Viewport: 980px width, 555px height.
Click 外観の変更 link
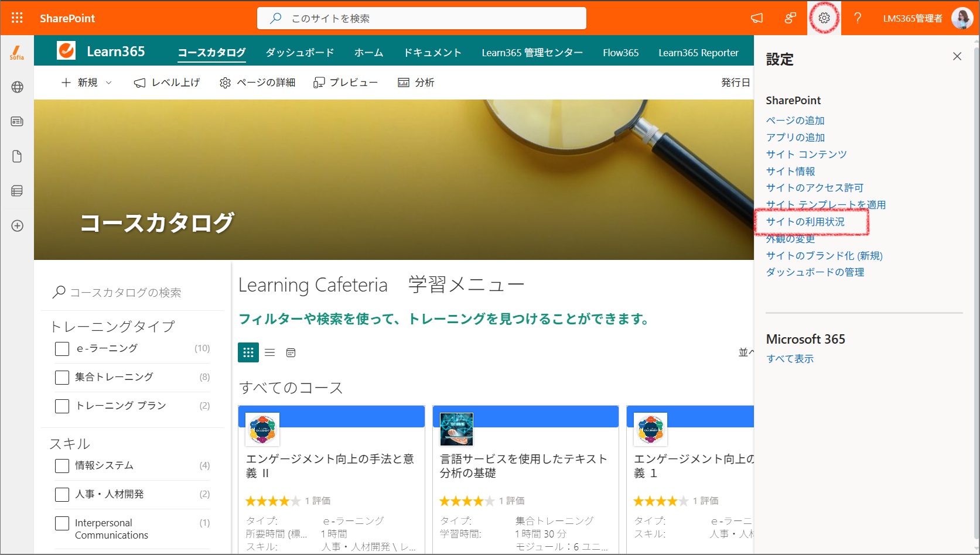[x=790, y=238]
